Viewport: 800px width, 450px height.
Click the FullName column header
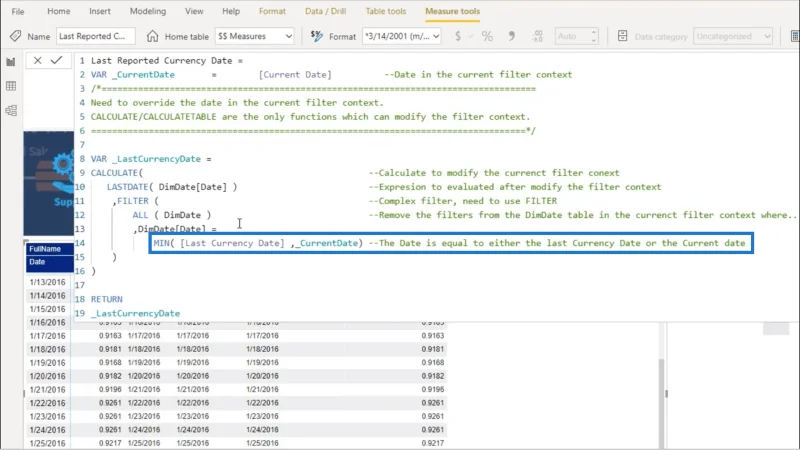coord(45,249)
